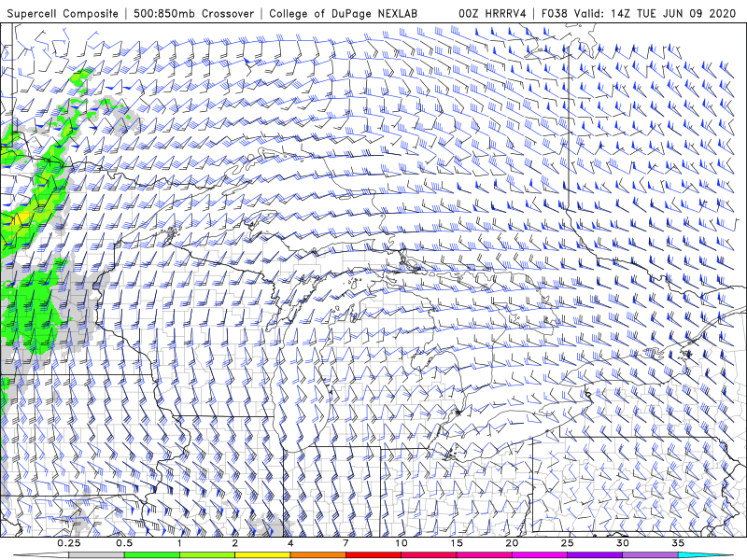Click the 'F038' forecast hour label
The height and width of the screenshot is (560, 747).
coord(555,13)
